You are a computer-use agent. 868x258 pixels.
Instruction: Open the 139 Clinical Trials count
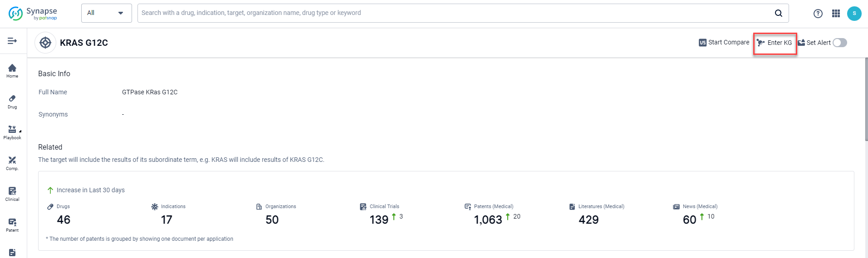[x=379, y=220]
